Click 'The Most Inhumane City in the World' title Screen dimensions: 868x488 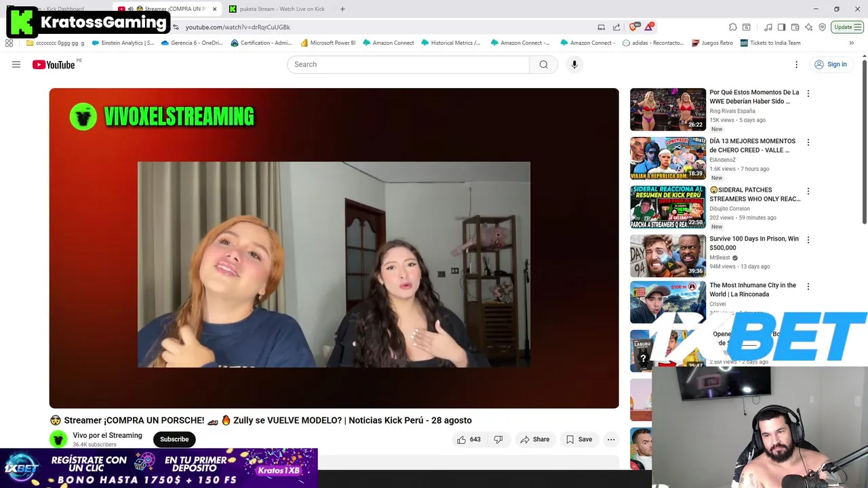pyautogui.click(x=753, y=289)
